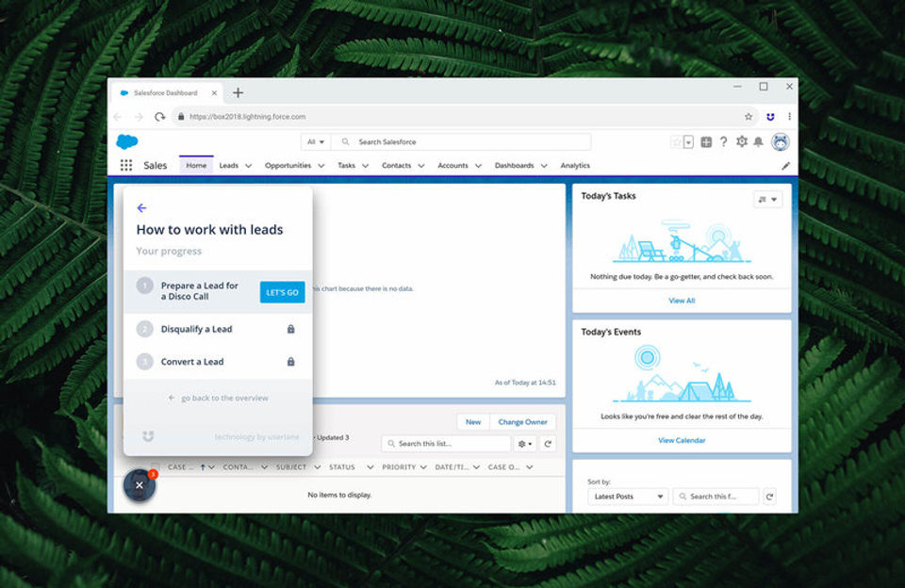Click the Change Owner button
Viewport: 905px width, 588px height.
(x=522, y=422)
